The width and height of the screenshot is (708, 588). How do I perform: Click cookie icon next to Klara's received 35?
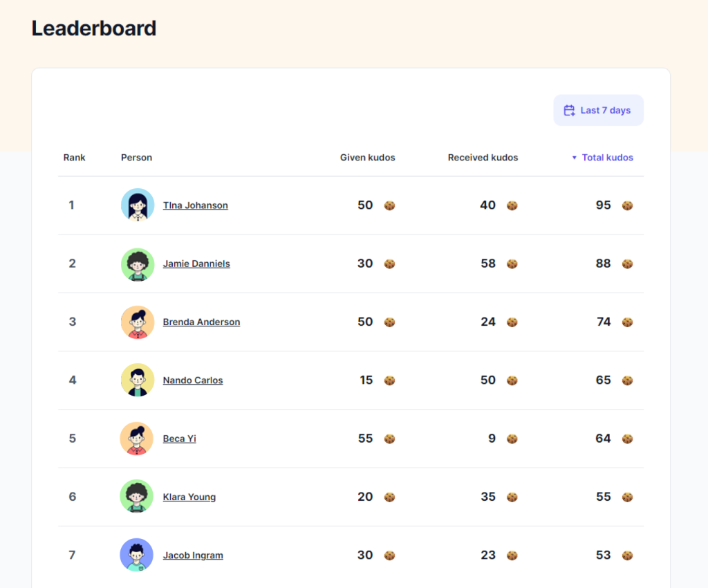click(512, 497)
